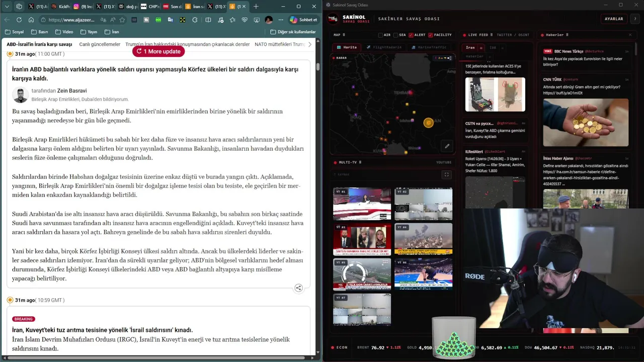Open ABD-İsrail'in İran'a karşı savaşı link
This screenshot has width=644, height=362.
(x=39, y=44)
